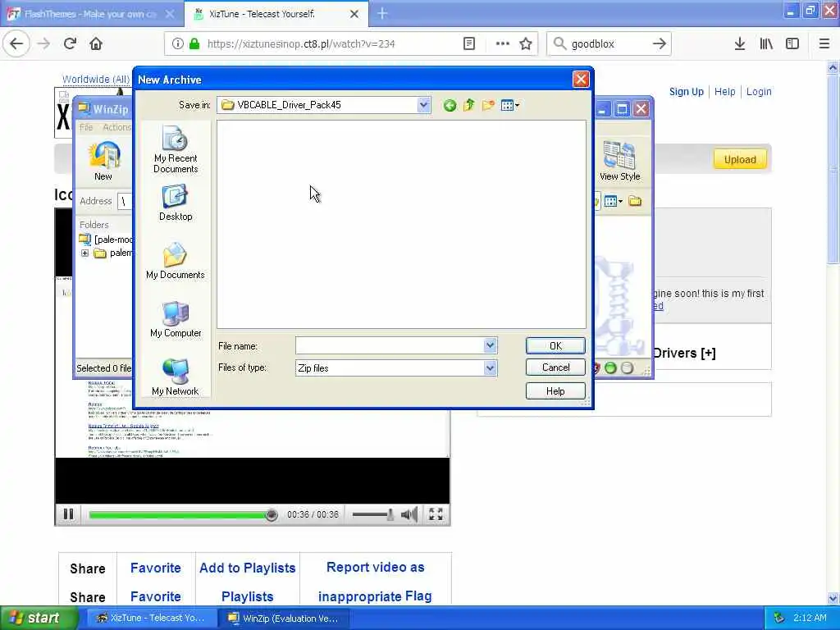The height and width of the screenshot is (630, 840).
Task: Click Add to Playlists link
Action: coord(248,568)
